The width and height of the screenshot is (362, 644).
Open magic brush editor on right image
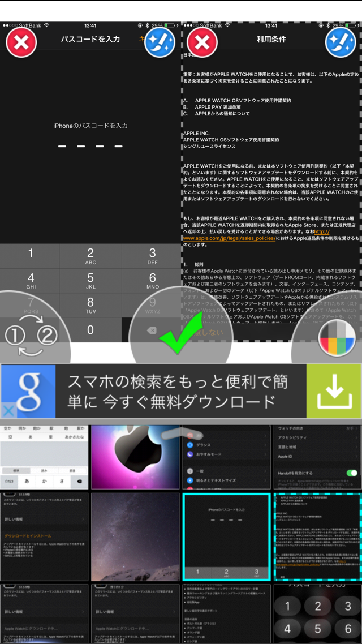[x=341, y=42]
